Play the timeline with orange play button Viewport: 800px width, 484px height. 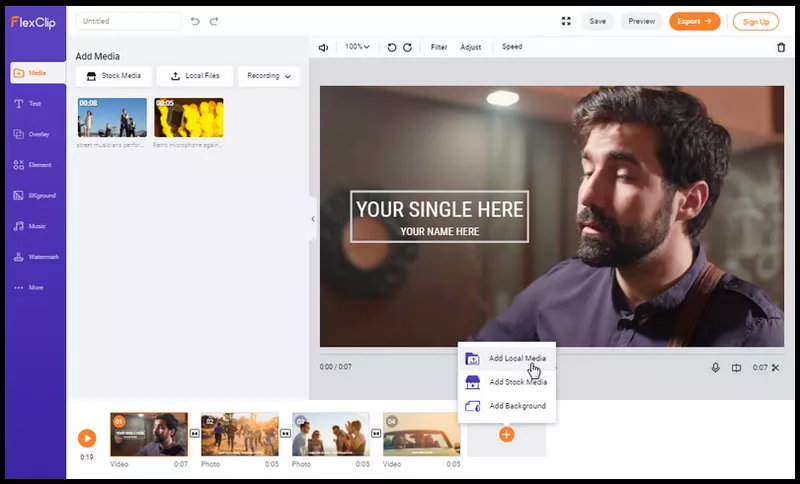[x=87, y=438]
